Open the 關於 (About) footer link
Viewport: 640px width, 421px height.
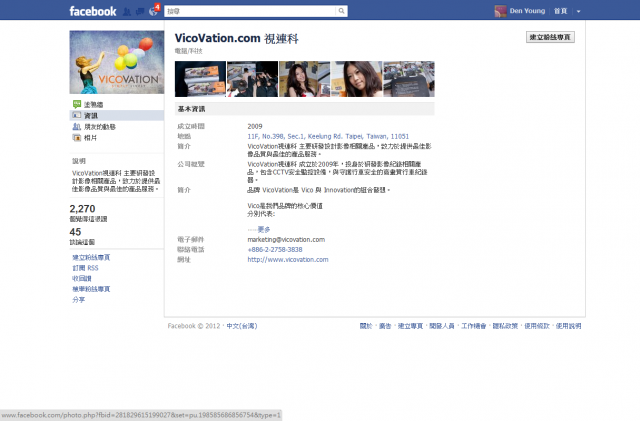click(366, 326)
